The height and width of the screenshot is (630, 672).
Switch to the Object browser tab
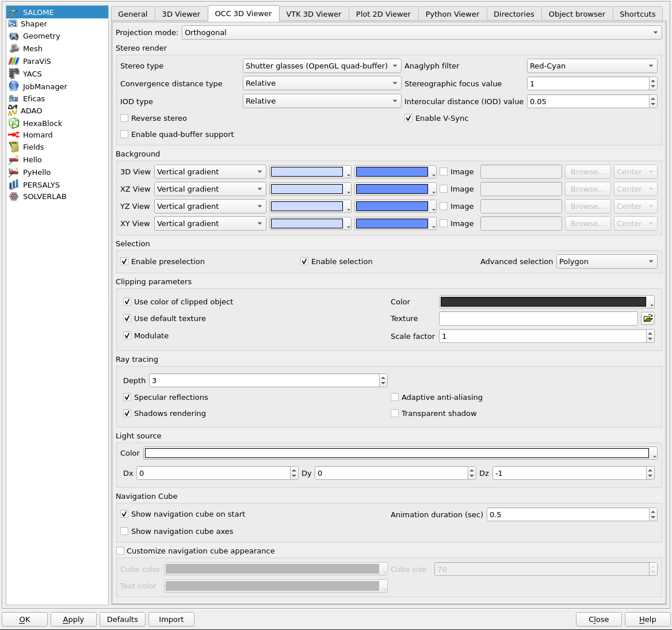(577, 14)
